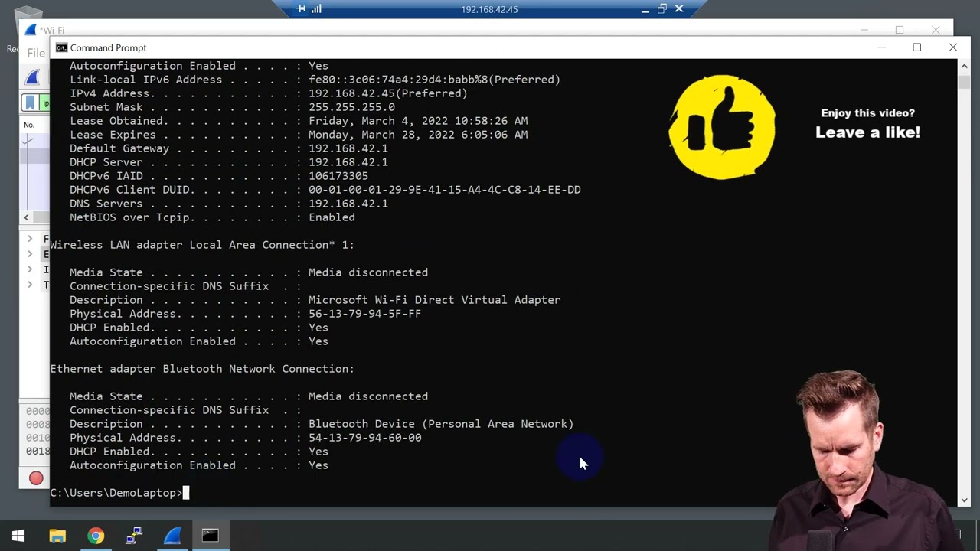980x551 pixels.
Task: Open the File menu in Wireshark
Action: [36, 53]
